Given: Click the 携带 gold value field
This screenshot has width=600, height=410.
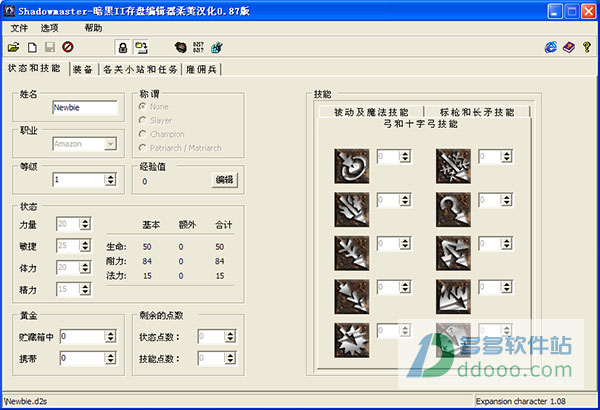Looking at the screenshot, I should click(83, 358).
